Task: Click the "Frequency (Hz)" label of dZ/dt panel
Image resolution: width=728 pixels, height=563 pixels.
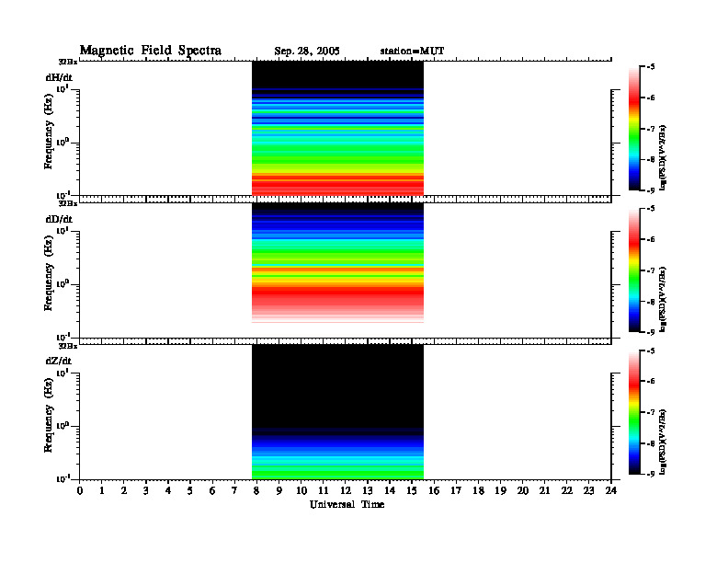Action: tap(49, 415)
